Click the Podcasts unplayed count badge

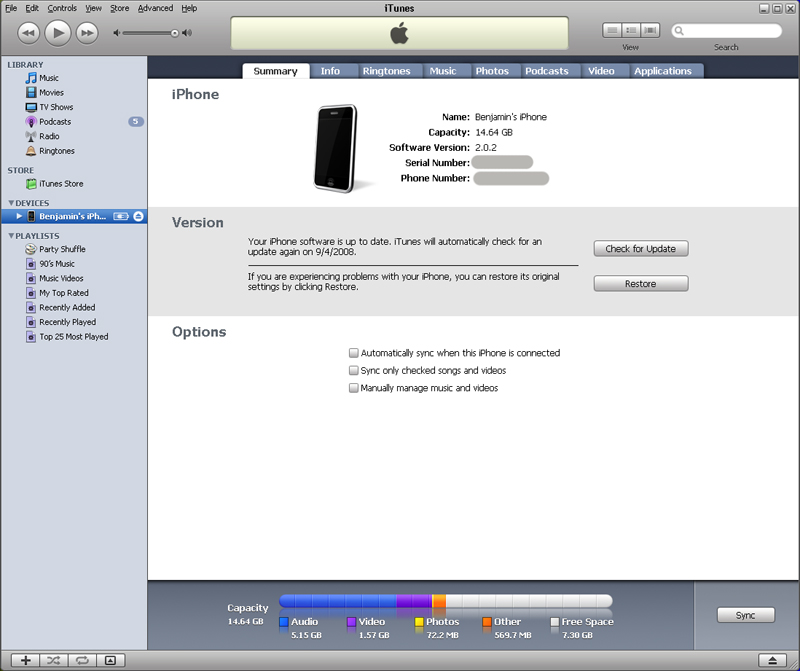point(136,121)
